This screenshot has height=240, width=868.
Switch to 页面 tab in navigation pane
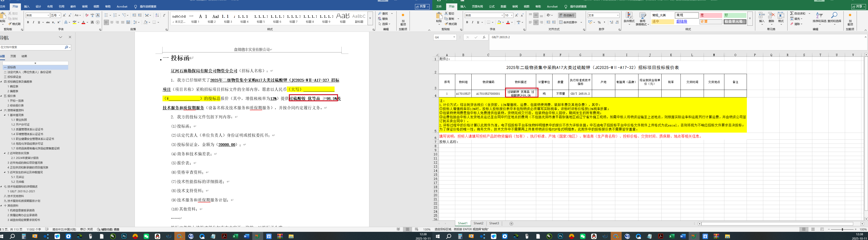coord(13,56)
